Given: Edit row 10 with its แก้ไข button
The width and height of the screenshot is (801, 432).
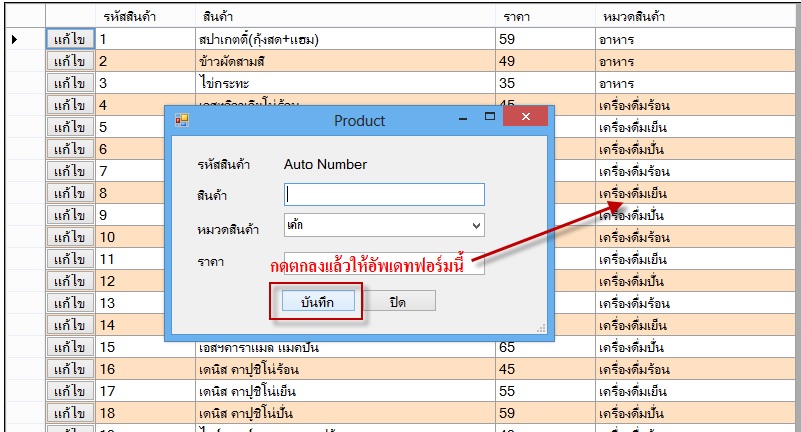Looking at the screenshot, I should (70, 237).
